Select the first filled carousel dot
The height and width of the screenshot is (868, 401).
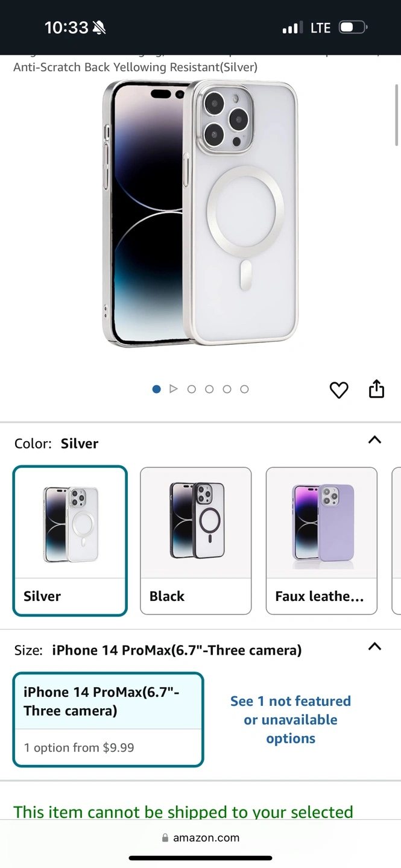157,389
